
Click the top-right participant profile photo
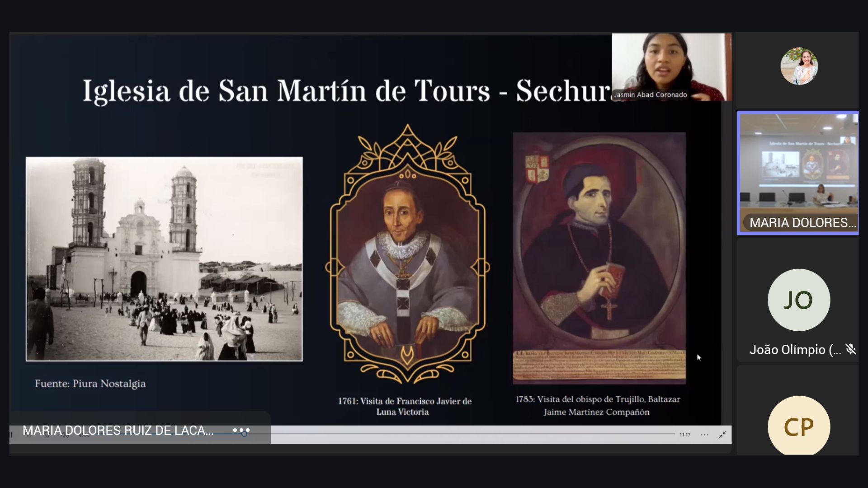point(799,66)
